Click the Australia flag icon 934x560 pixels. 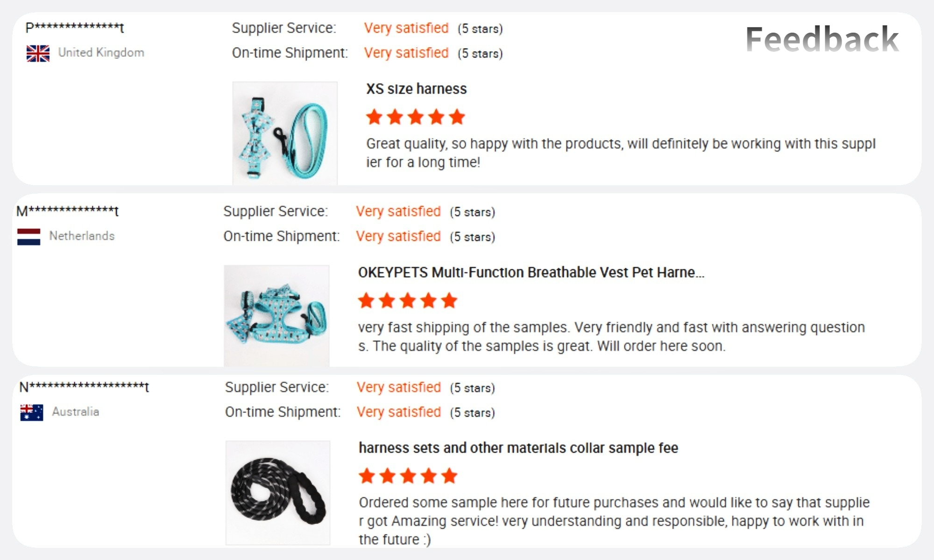32,412
